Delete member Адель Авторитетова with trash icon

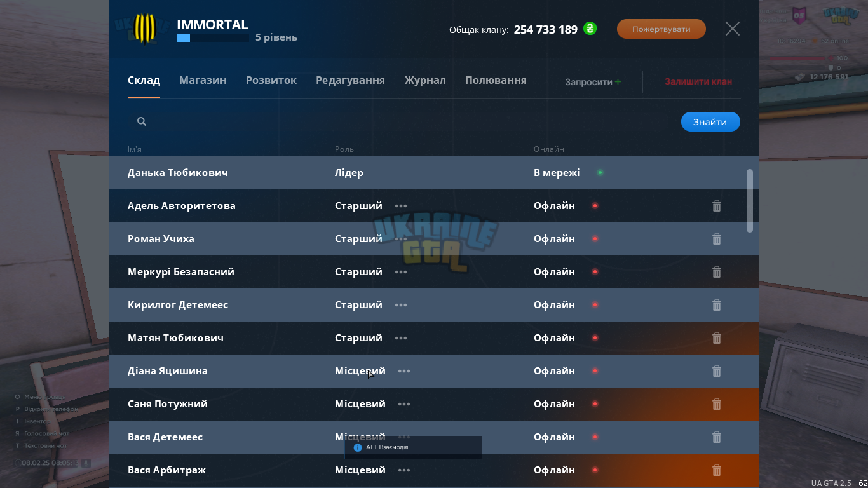click(x=717, y=206)
